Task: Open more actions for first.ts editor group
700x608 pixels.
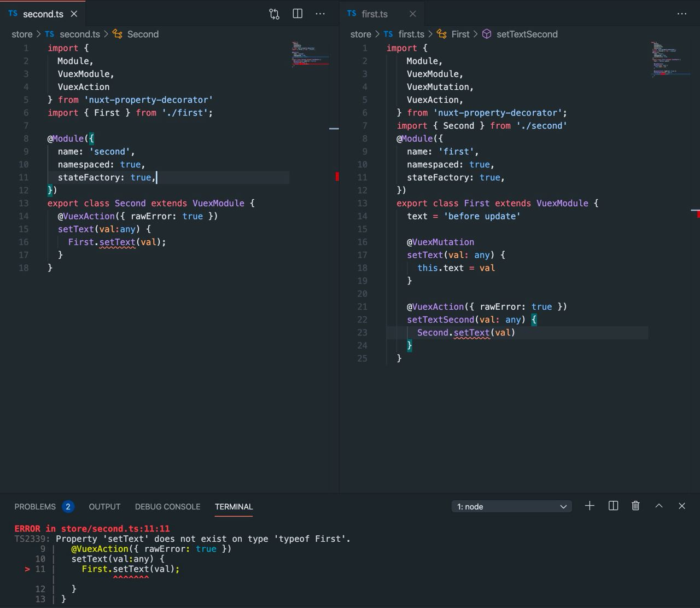Action: (x=682, y=14)
